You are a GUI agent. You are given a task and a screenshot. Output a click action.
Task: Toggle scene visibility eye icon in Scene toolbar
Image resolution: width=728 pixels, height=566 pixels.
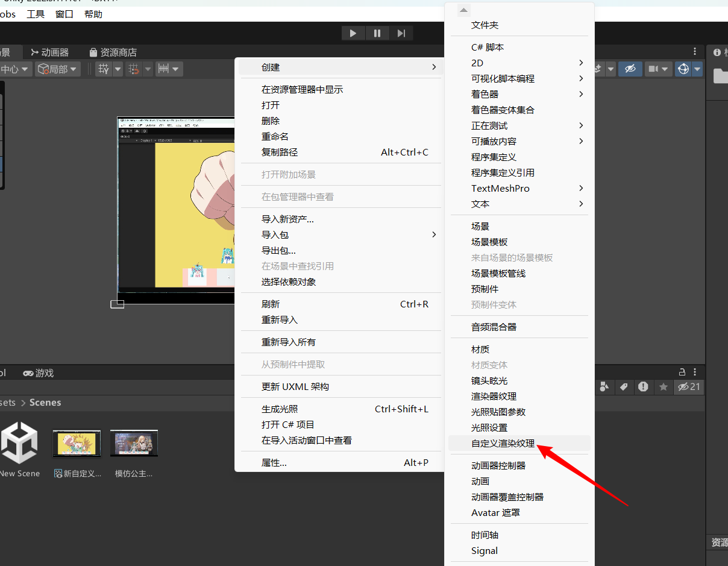pos(630,69)
